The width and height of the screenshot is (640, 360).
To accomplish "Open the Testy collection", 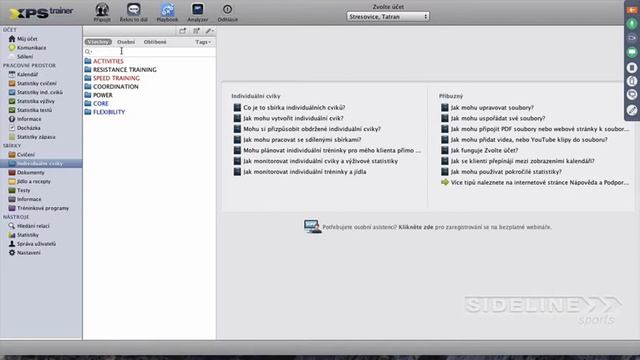I will pyautogui.click(x=19, y=191).
